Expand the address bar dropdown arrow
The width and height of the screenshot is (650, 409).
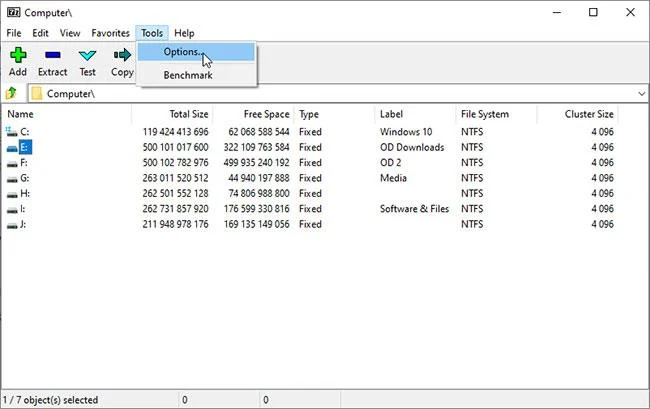pos(642,94)
